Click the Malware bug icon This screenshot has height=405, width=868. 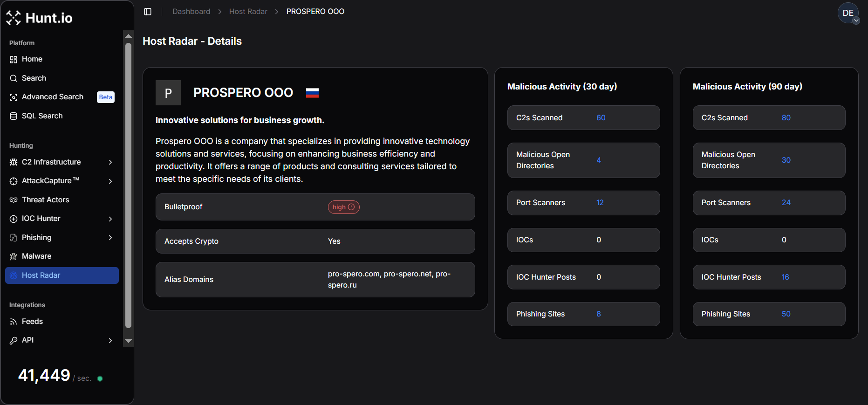(14, 256)
